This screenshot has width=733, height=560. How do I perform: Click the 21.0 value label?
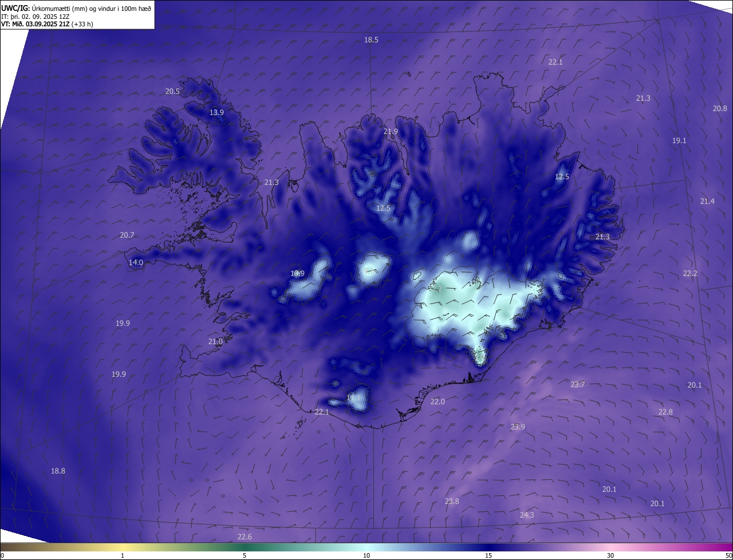click(x=215, y=341)
